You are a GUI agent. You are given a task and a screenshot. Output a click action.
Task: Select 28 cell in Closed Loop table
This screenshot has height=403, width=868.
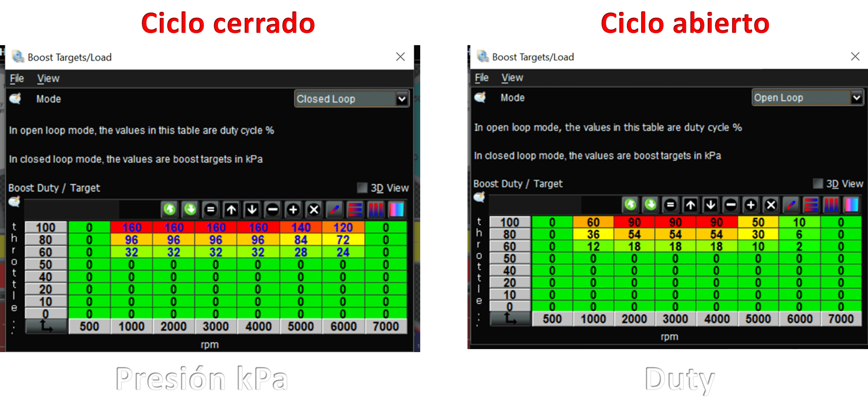pos(301,252)
